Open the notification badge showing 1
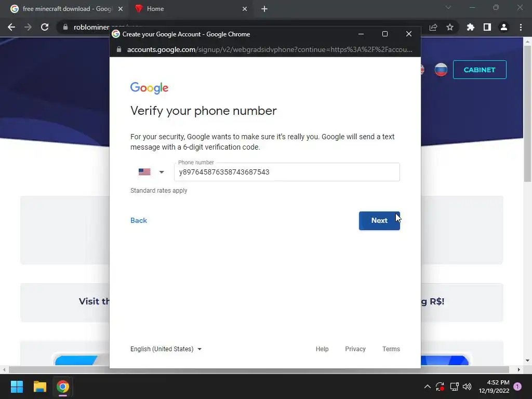The width and height of the screenshot is (532, 399). pos(517,387)
